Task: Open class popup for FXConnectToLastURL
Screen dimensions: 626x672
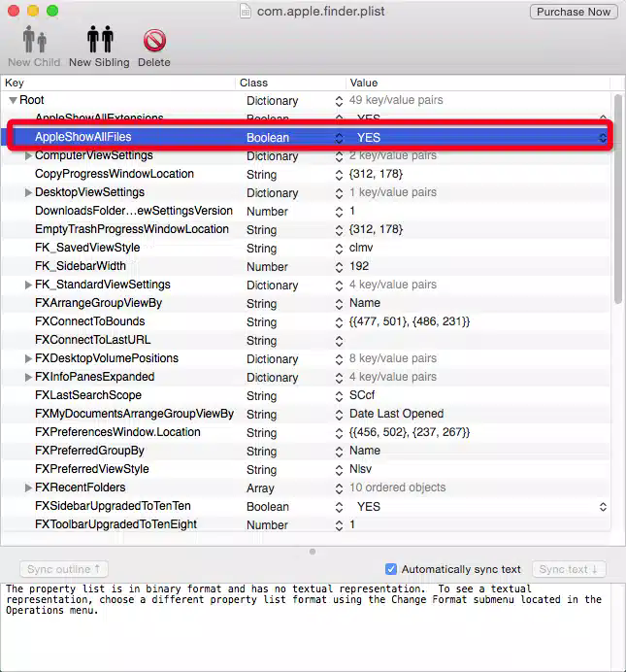Action: click(339, 341)
